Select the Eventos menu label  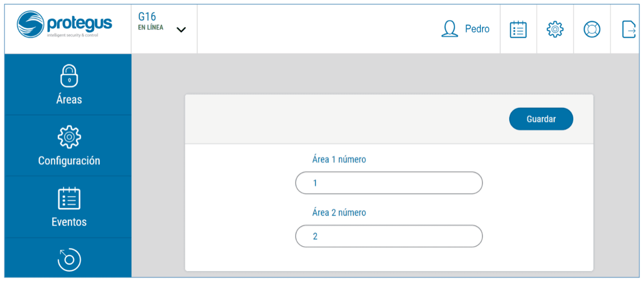[x=69, y=222]
